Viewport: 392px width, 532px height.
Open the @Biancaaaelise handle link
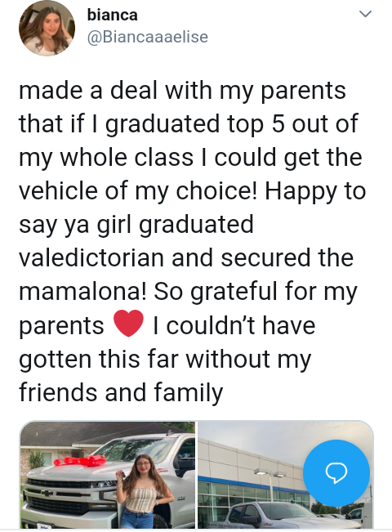tap(148, 37)
